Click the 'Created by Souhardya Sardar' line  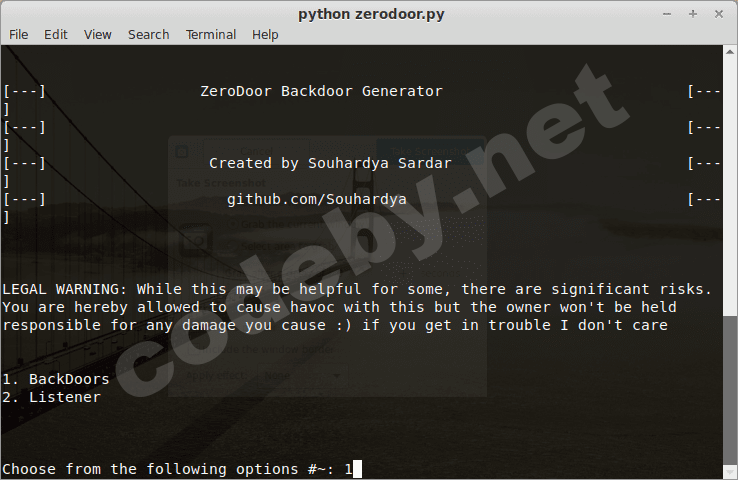[330, 163]
